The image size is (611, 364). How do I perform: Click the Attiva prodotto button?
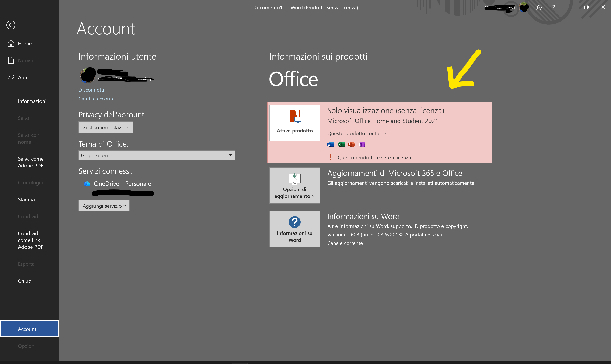pos(295,123)
